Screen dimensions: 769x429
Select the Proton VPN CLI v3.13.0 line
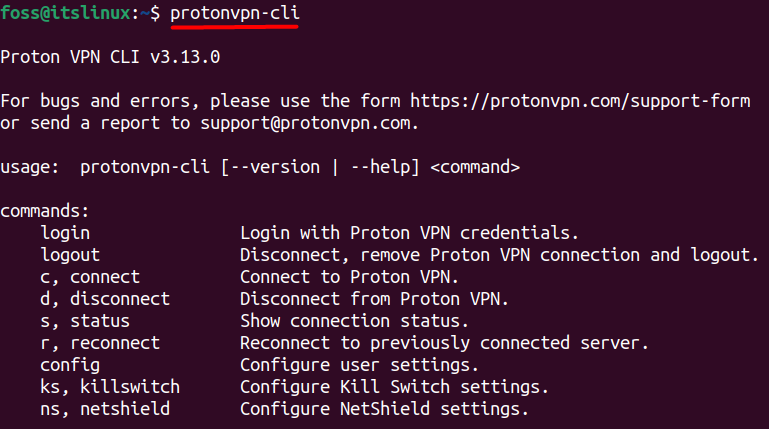110,57
